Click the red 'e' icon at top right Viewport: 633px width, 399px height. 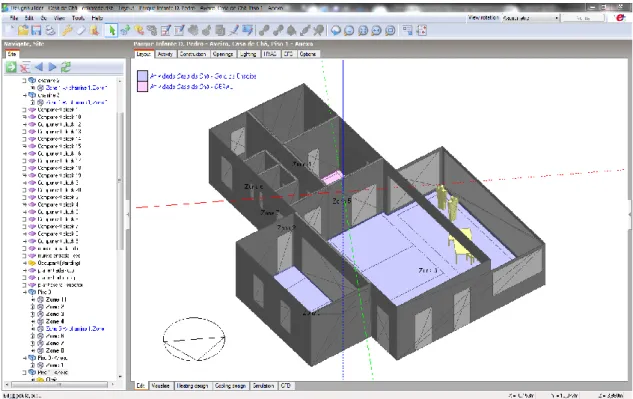pyautogui.click(x=620, y=18)
